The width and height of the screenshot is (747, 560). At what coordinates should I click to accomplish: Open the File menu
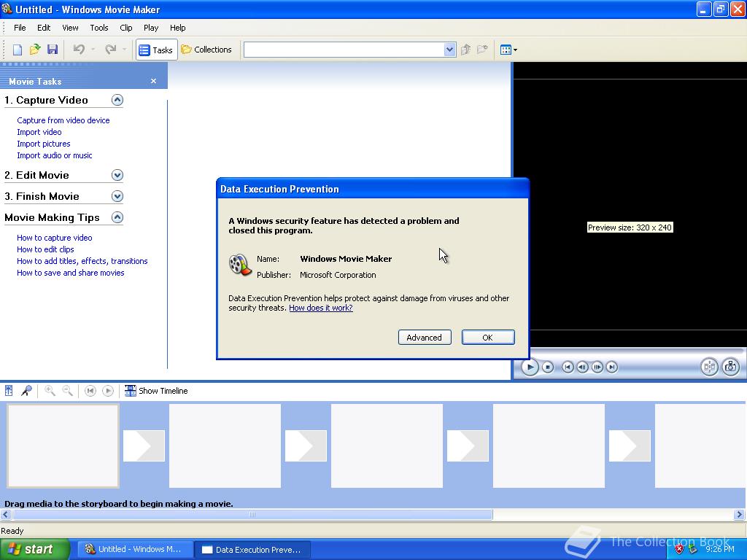[20, 28]
